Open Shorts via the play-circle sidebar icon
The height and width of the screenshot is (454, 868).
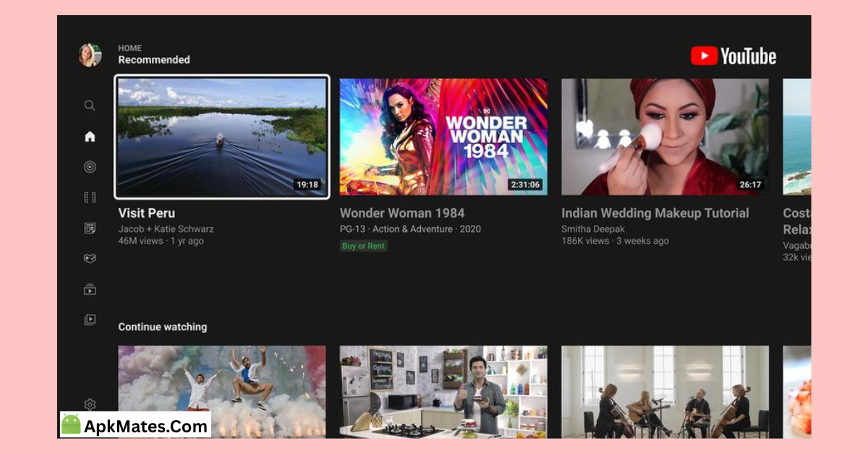[x=90, y=167]
